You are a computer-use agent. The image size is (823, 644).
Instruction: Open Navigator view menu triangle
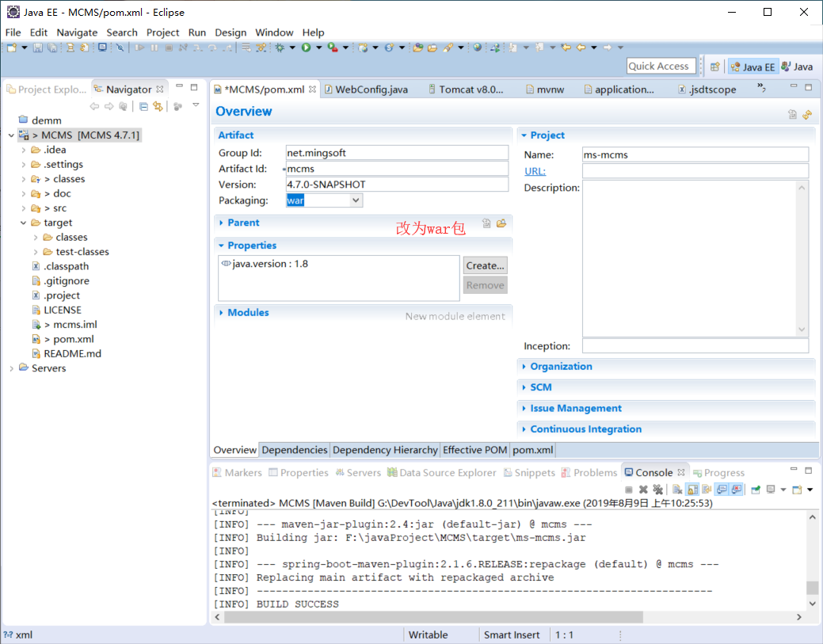[x=196, y=105]
